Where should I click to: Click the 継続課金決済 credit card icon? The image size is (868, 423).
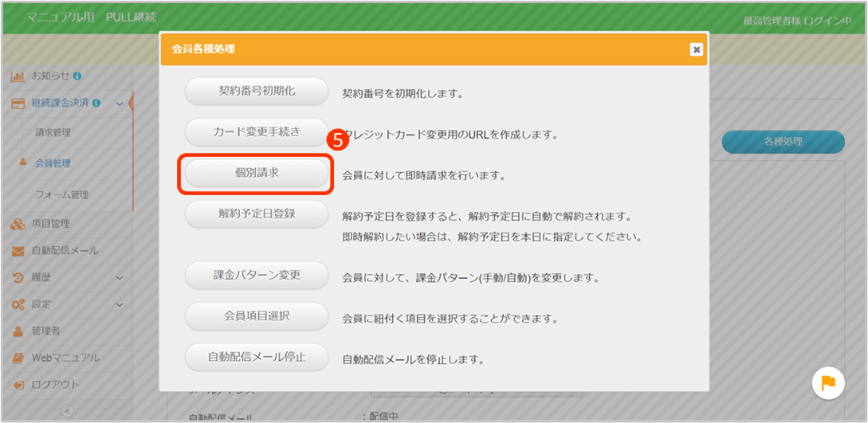(18, 103)
